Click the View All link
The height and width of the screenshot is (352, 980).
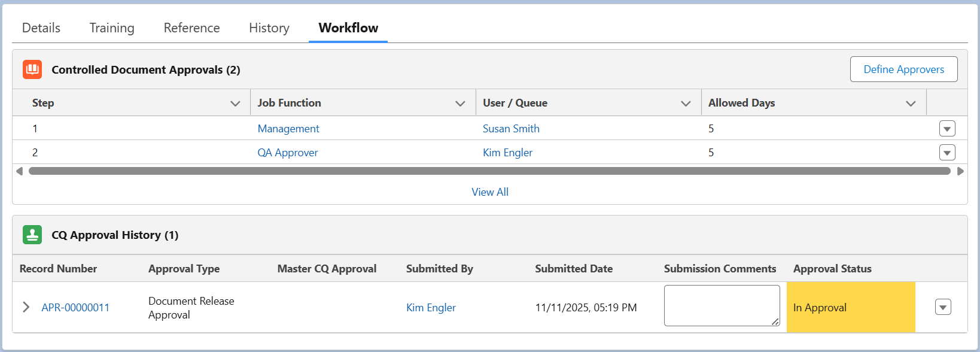pyautogui.click(x=490, y=192)
